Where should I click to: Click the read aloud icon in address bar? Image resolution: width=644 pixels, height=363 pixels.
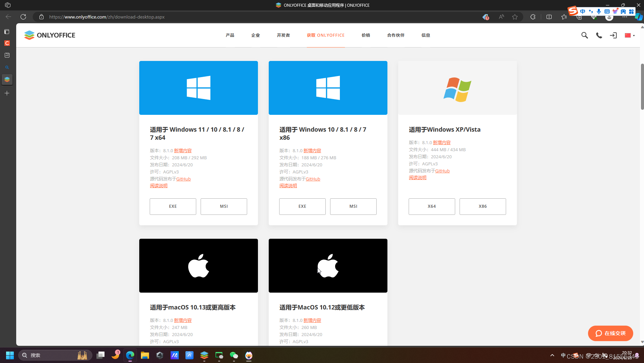click(501, 17)
